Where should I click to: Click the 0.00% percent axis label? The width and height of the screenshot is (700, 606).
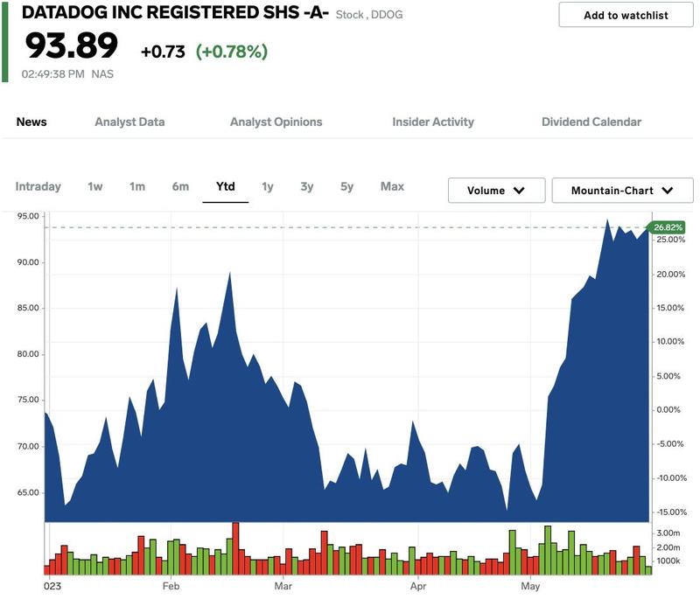(668, 409)
